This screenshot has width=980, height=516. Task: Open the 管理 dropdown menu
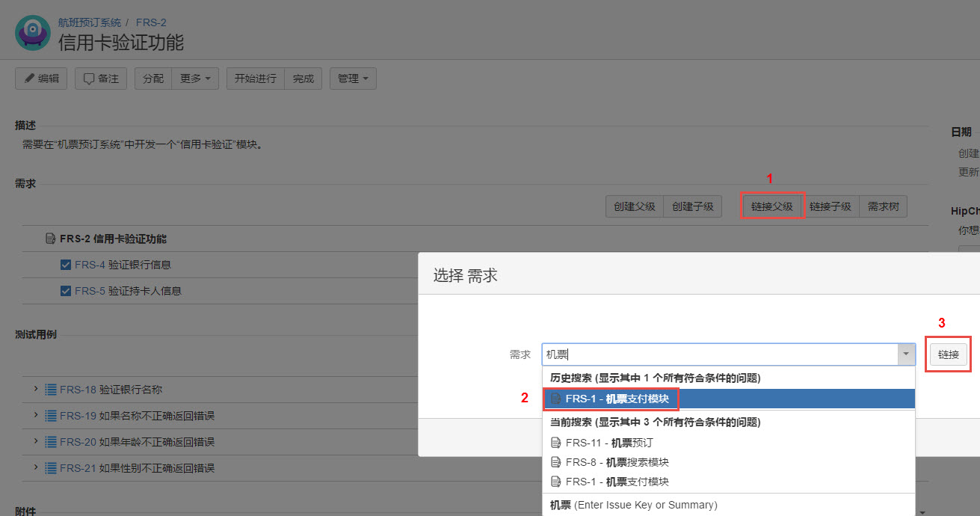point(353,79)
